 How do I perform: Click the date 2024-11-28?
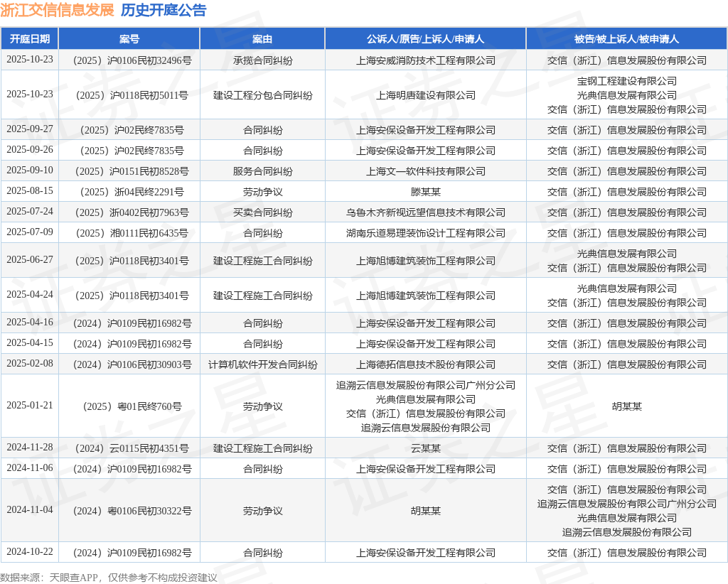pos(30,448)
